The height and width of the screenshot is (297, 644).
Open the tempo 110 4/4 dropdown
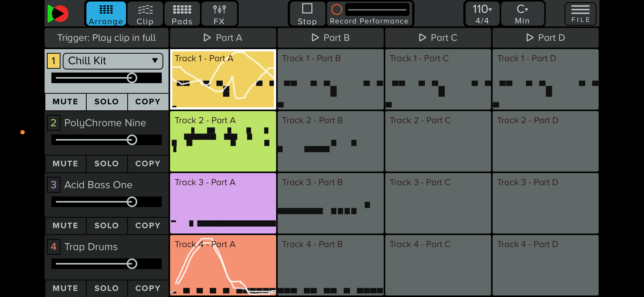(482, 14)
